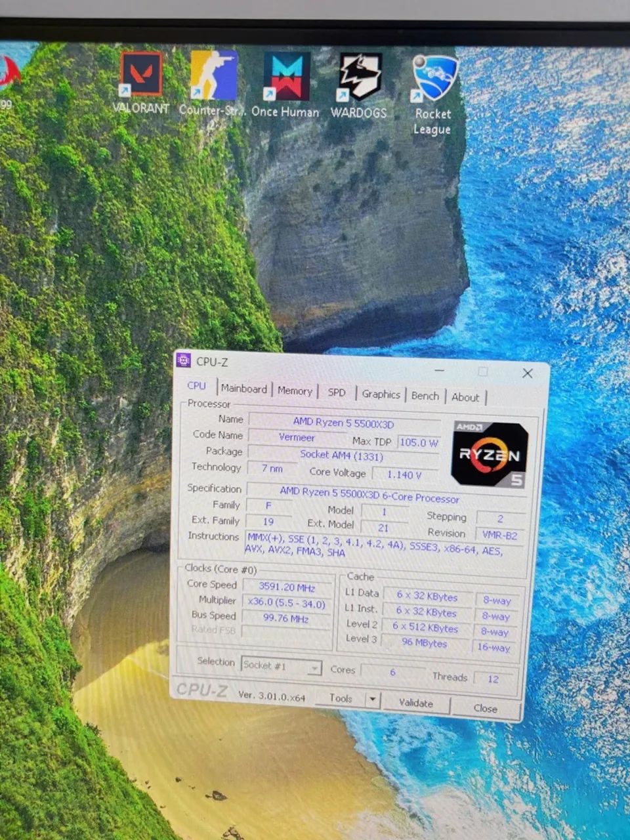Click the Tools button
Viewport: 630px width, 840px height.
341,698
